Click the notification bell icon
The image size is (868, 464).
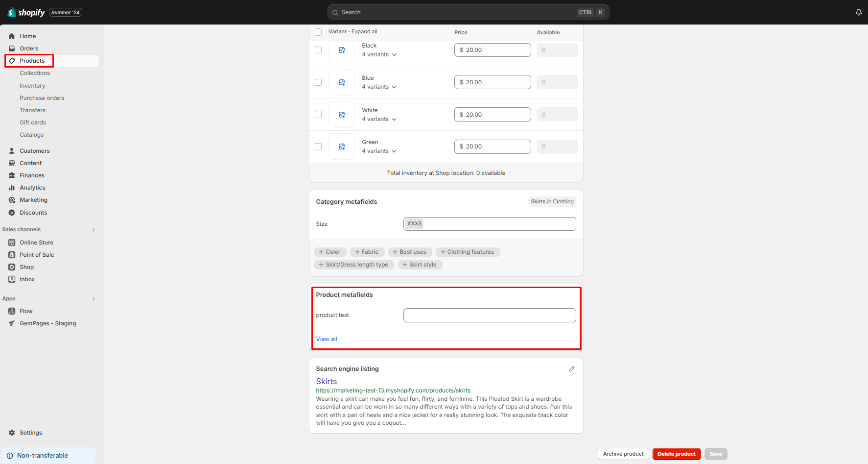pos(858,12)
